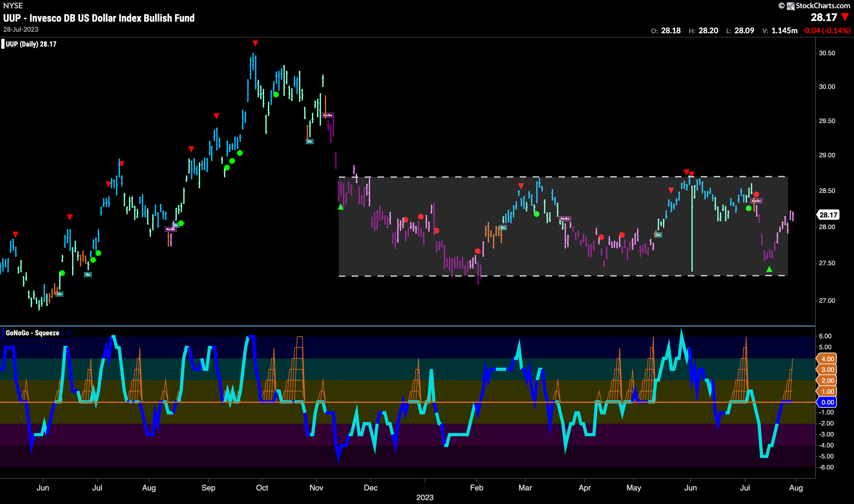Click the open price value 28.18
Screen dimensions: 854x504
tap(671, 31)
